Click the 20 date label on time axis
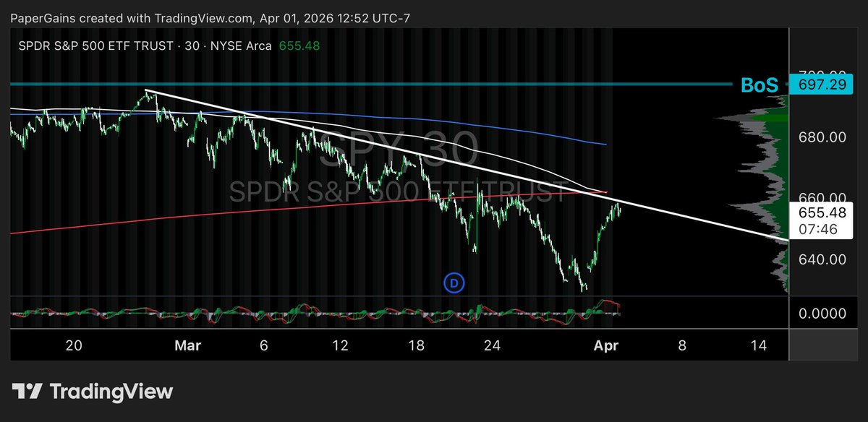The image size is (868, 422). (73, 346)
